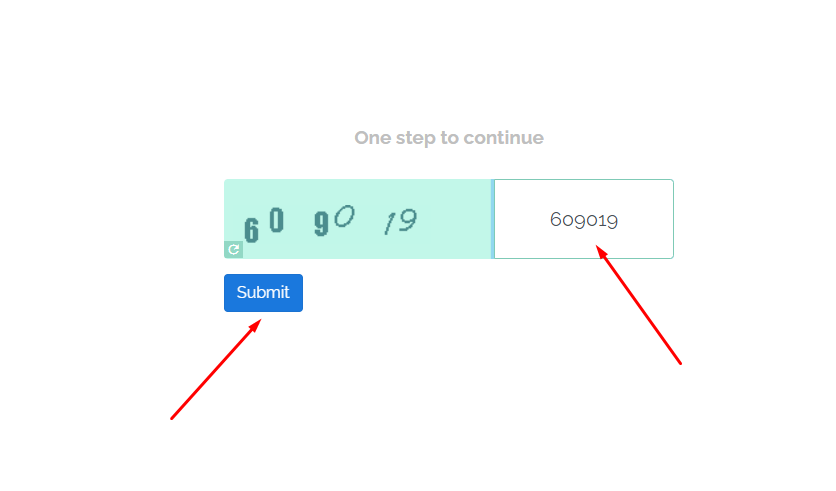Click empty mint area right of 19
The height and width of the screenshot is (491, 836).
tap(454, 219)
